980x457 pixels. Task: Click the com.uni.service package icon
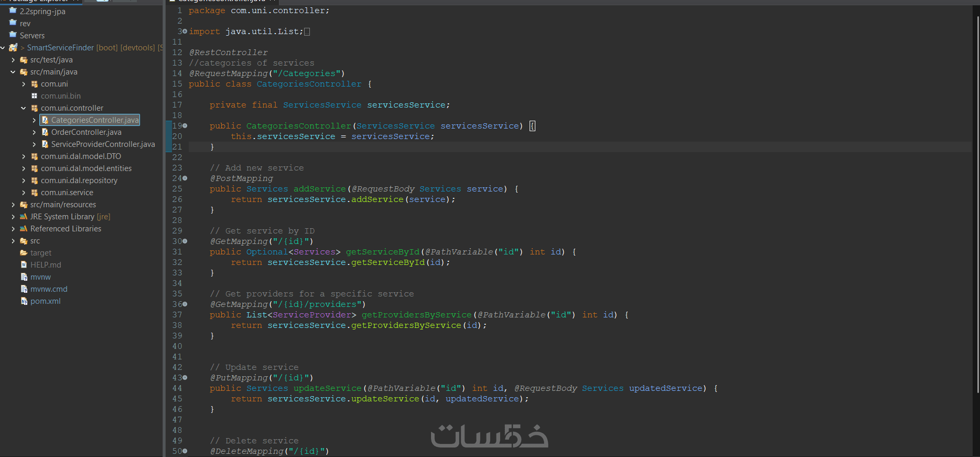pyautogui.click(x=34, y=193)
